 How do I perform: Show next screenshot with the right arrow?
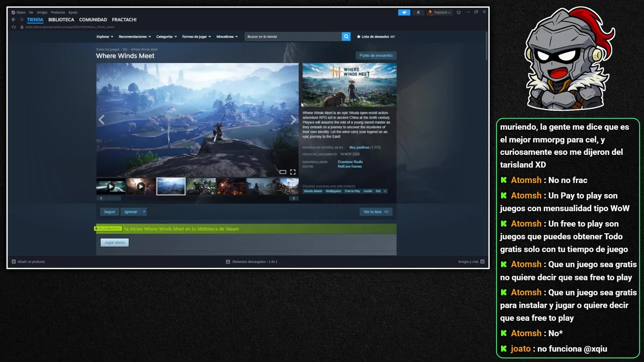coord(294,120)
